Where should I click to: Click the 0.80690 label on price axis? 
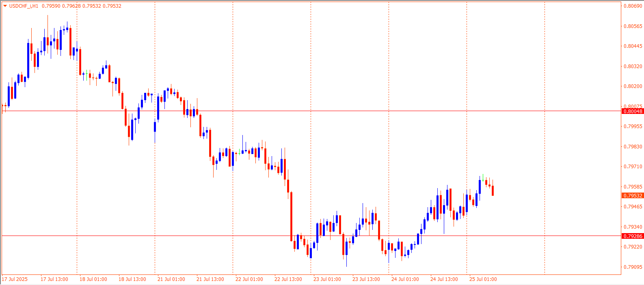click(x=633, y=6)
